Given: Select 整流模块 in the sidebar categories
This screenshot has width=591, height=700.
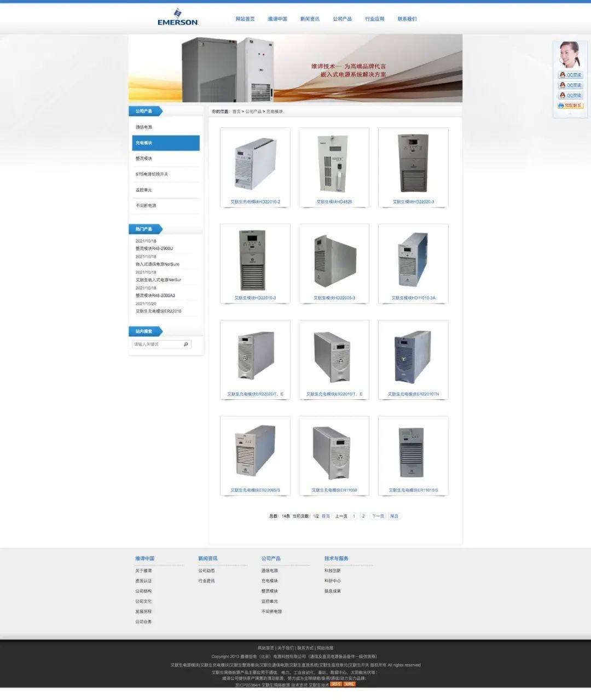Looking at the screenshot, I should pos(144,159).
